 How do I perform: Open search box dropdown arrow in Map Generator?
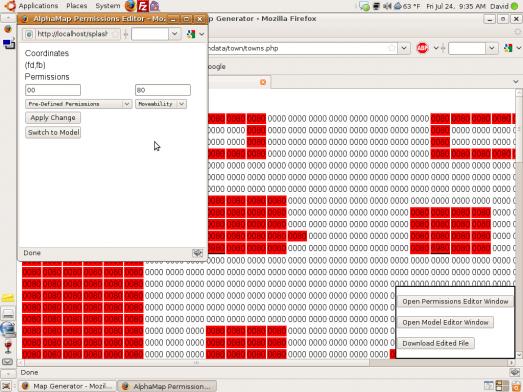click(x=492, y=48)
